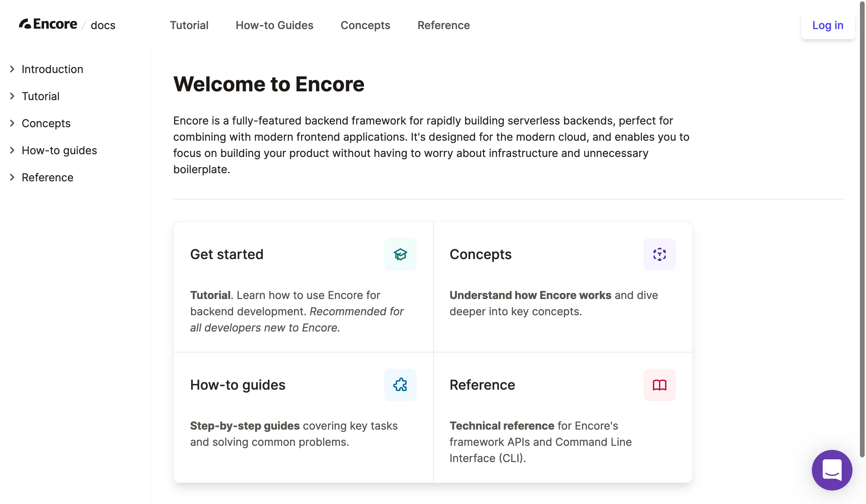
Task: Expand the Introduction sidebar section
Action: (x=13, y=69)
